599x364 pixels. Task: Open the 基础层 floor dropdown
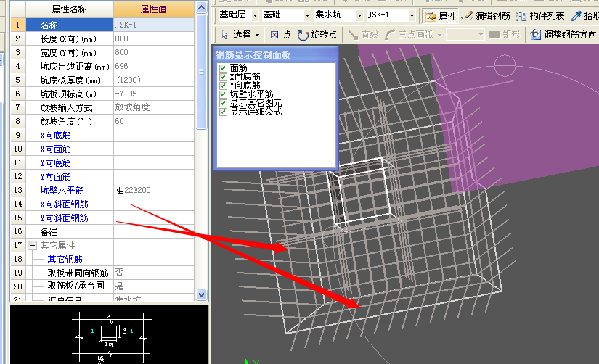point(255,16)
